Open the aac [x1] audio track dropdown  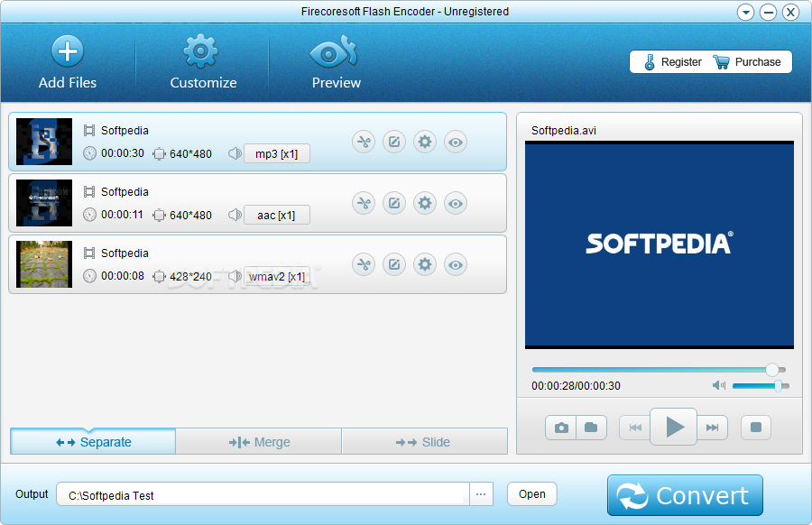(277, 215)
